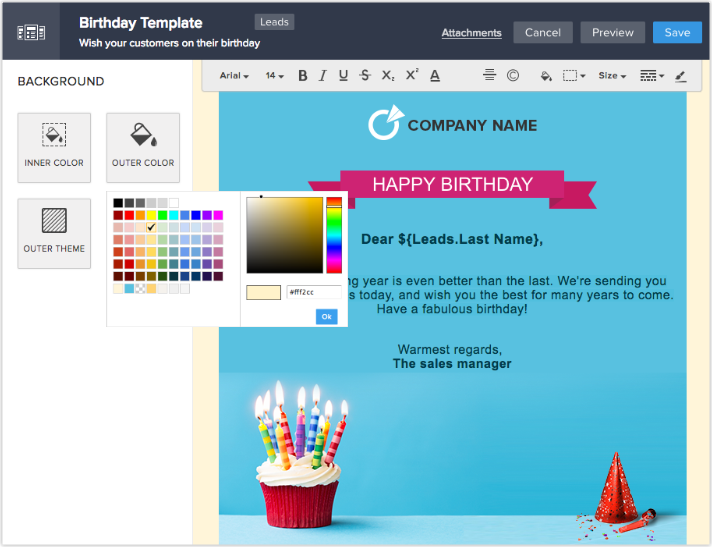Viewport: 712px width, 547px height.
Task: Select the Outer Theme option
Action: [x=54, y=233]
